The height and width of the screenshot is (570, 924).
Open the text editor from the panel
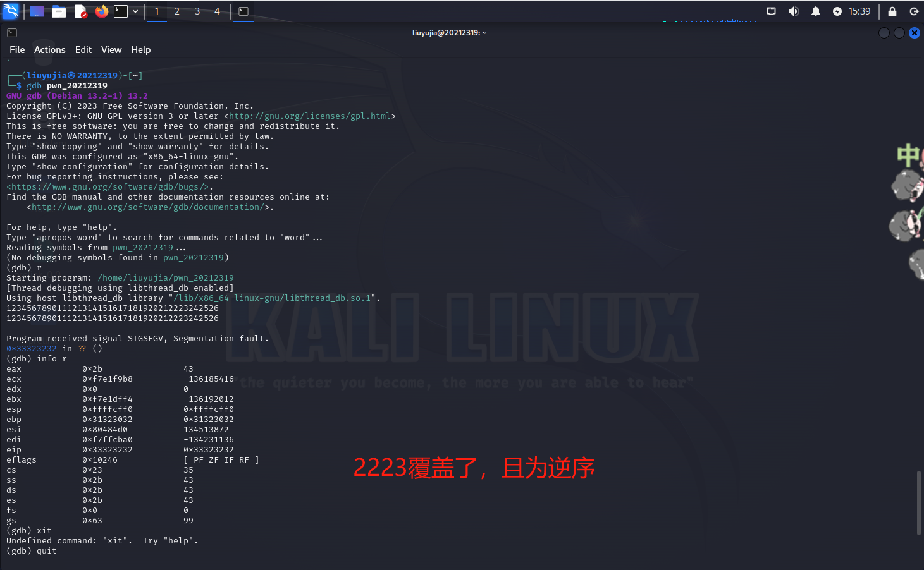80,11
